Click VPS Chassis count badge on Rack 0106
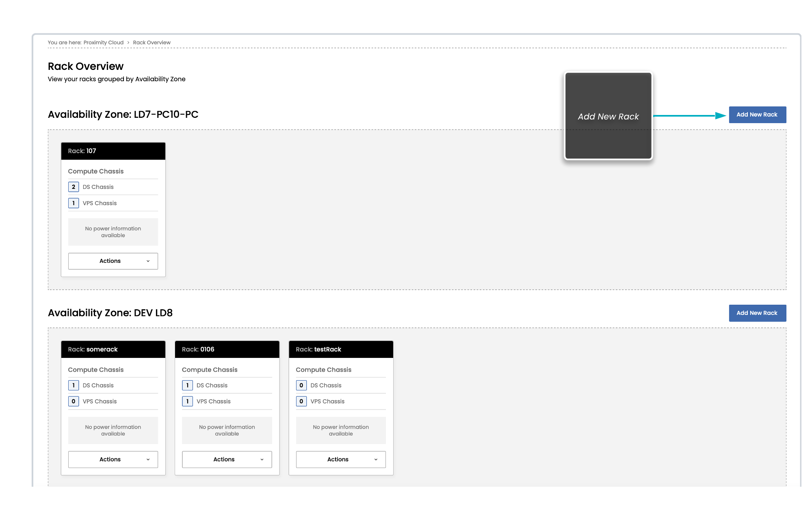The width and height of the screenshot is (812, 505). click(x=187, y=401)
